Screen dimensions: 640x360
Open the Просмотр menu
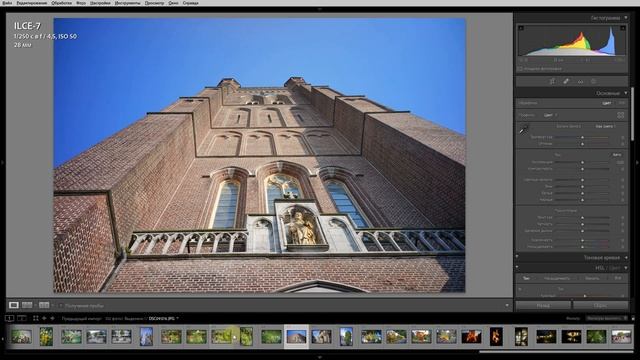(x=154, y=3)
